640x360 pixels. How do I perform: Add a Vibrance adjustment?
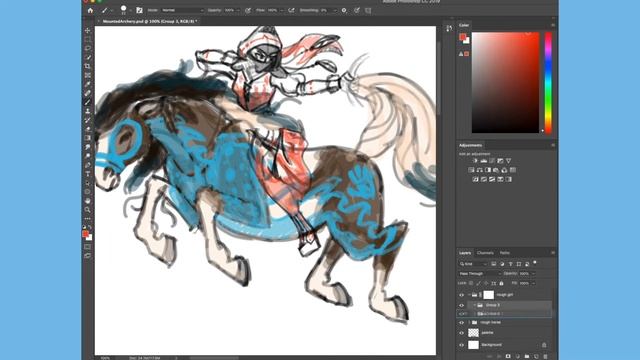[x=509, y=161]
